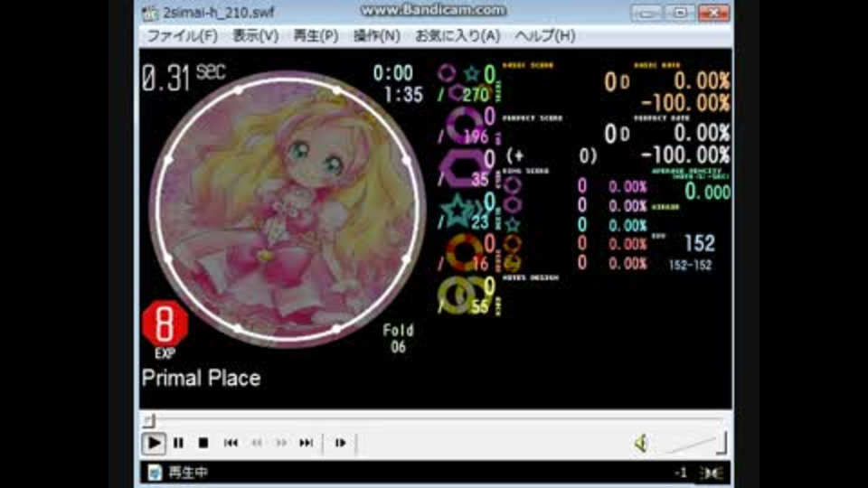Click the character jacket artwork

(x=288, y=209)
